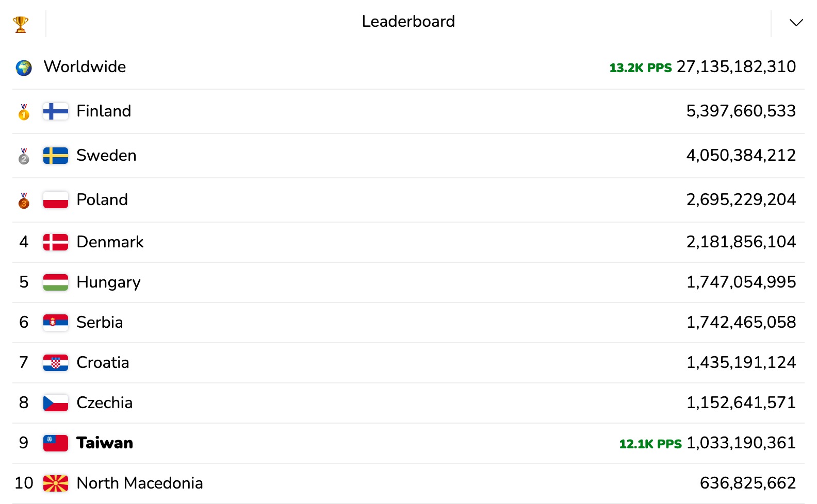The image size is (817, 504).
Task: Click Finland's score 5,397,660,533
Action: tap(741, 111)
